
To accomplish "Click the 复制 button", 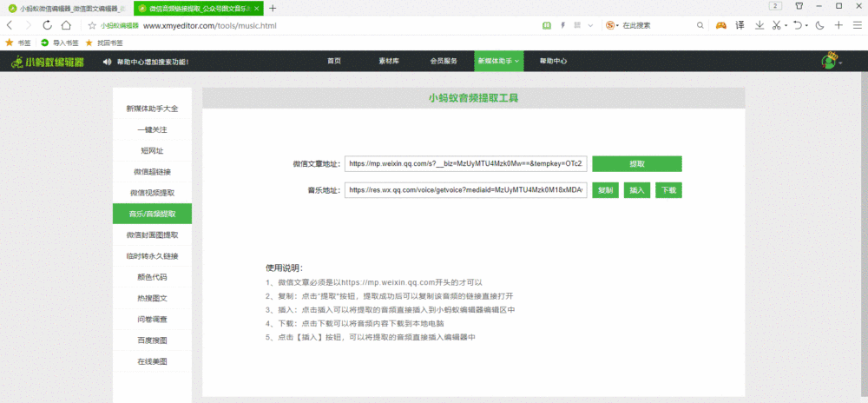I will click(x=605, y=190).
